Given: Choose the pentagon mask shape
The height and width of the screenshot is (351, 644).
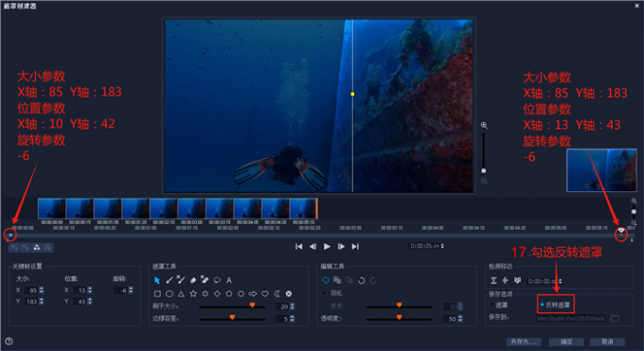Looking at the screenshot, I should [x=229, y=294].
